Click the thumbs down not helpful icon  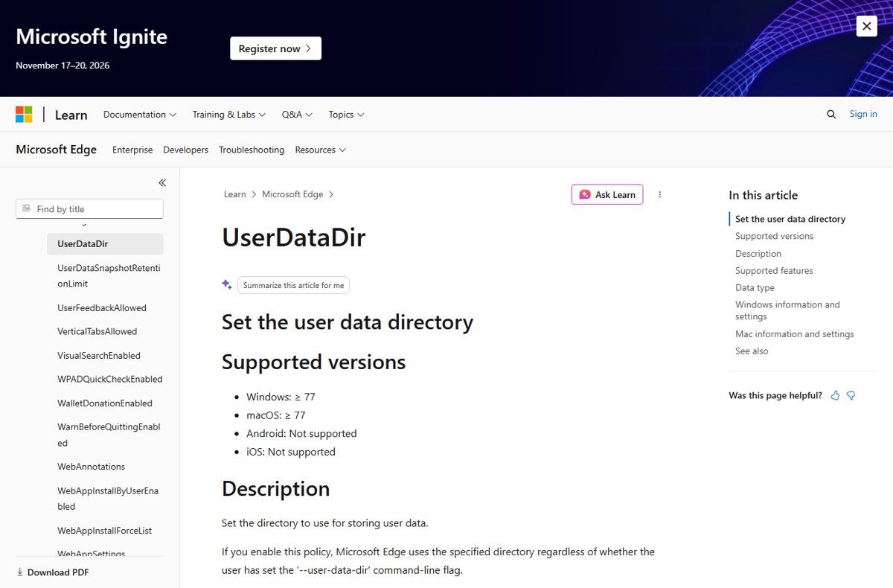click(851, 395)
